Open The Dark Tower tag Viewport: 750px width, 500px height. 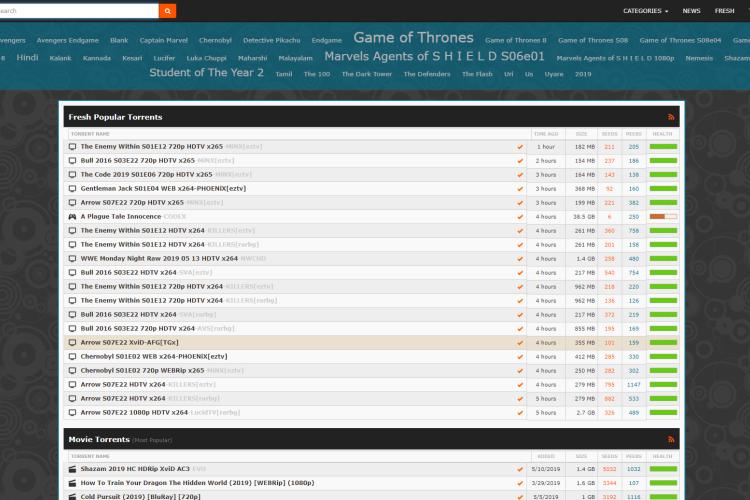click(x=367, y=74)
